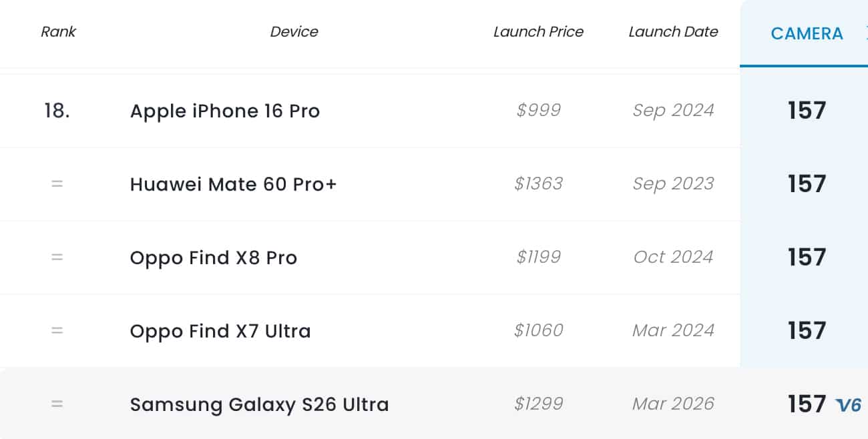Click the tie icon beside Oppo Find X8 Pro

click(x=57, y=258)
